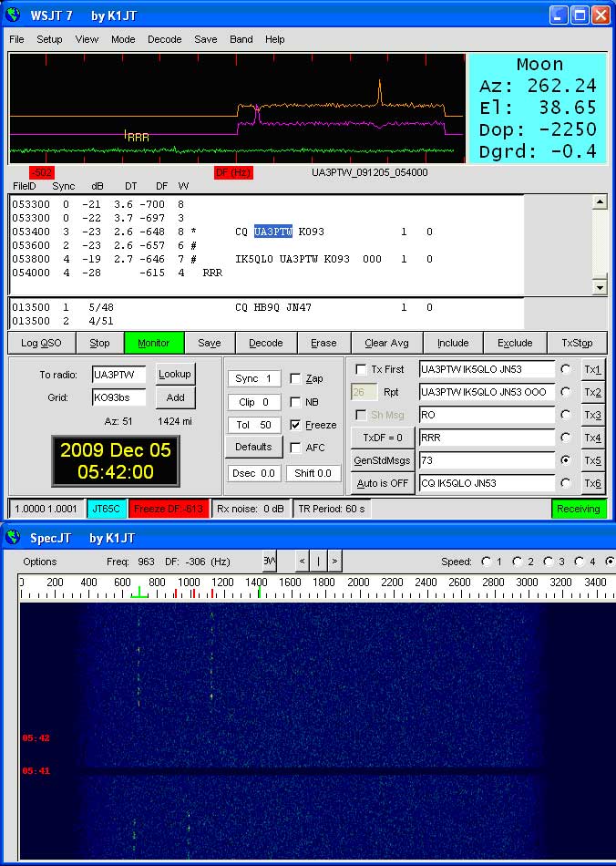Viewport: 616px width, 866px height.
Task: Select the radio button for 73 message
Action: point(565,460)
